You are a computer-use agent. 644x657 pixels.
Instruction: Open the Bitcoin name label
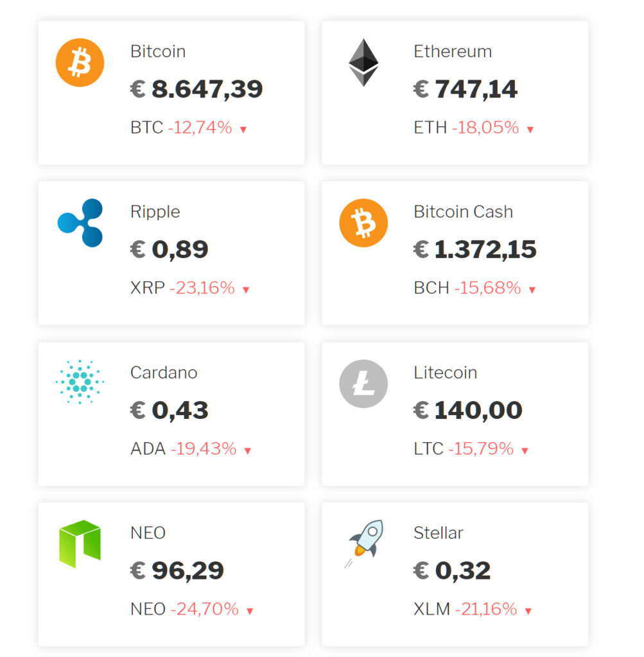pyautogui.click(x=158, y=51)
